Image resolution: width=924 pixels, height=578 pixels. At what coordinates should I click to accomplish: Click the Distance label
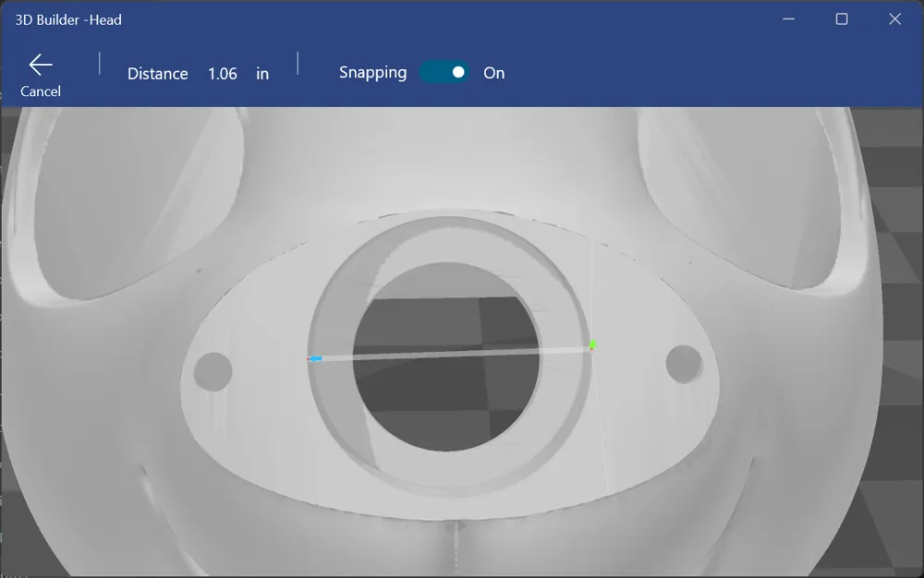(158, 74)
